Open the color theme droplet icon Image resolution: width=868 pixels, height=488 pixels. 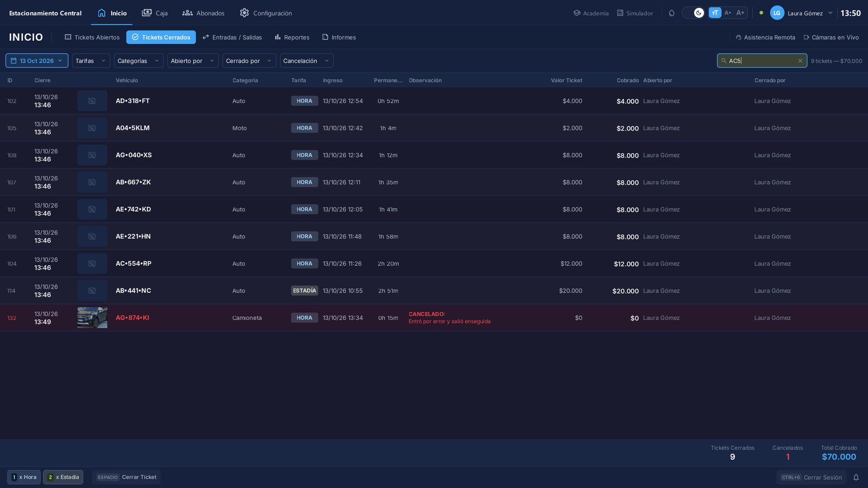click(672, 13)
